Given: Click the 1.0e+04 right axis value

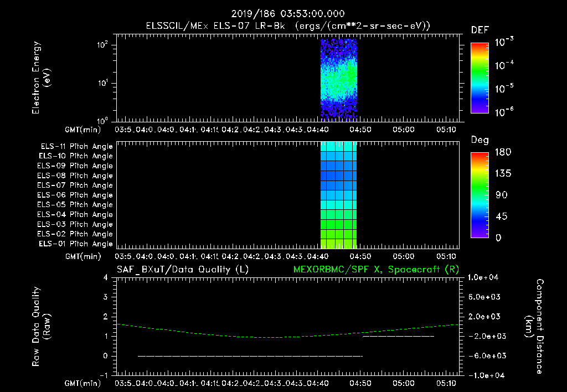Looking at the screenshot, I should point(483,278).
